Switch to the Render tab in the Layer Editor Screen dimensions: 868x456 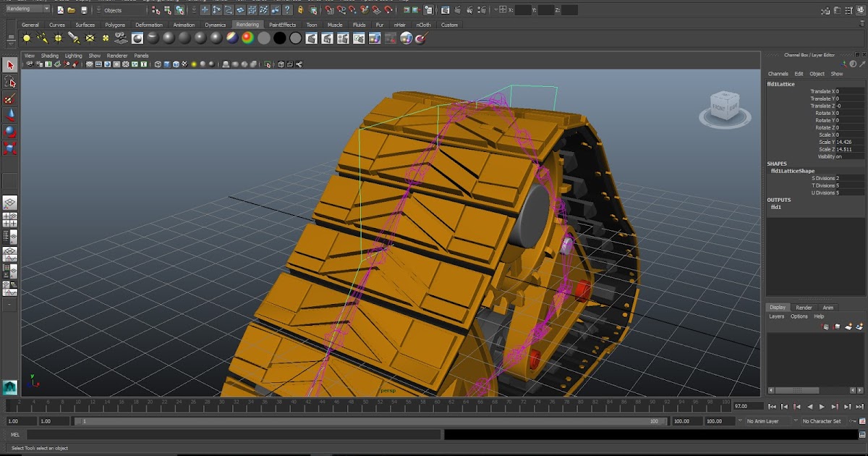804,307
